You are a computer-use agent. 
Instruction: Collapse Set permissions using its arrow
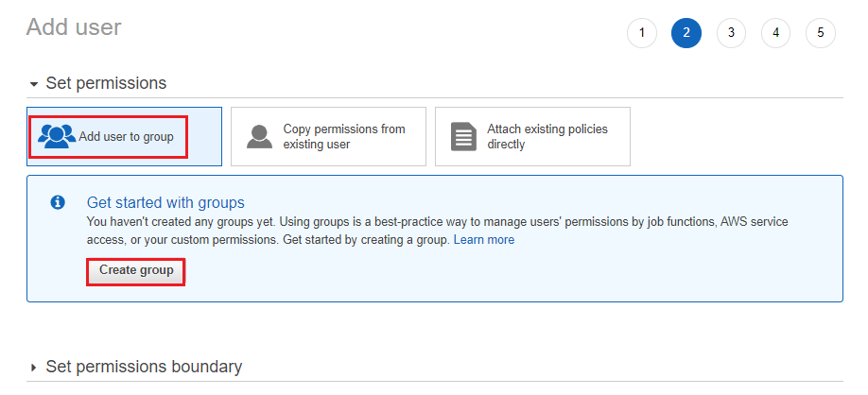[34, 84]
